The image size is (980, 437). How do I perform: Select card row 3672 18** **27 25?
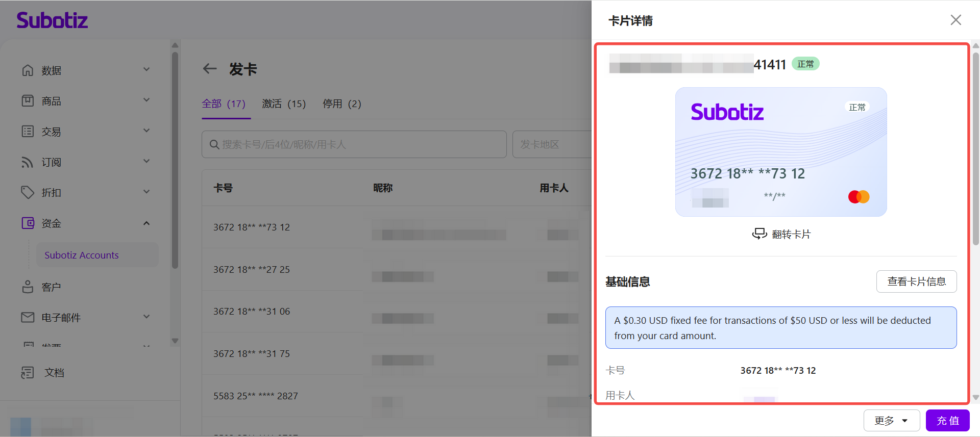coord(397,269)
